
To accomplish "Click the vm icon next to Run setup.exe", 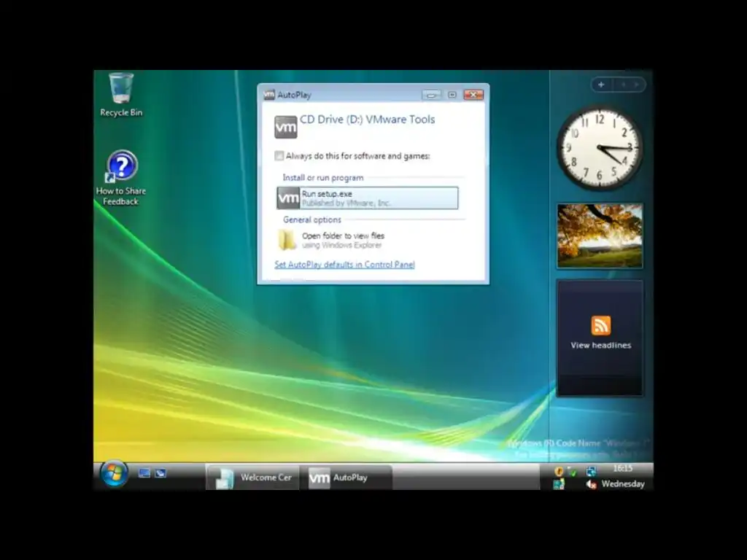I will (x=288, y=198).
